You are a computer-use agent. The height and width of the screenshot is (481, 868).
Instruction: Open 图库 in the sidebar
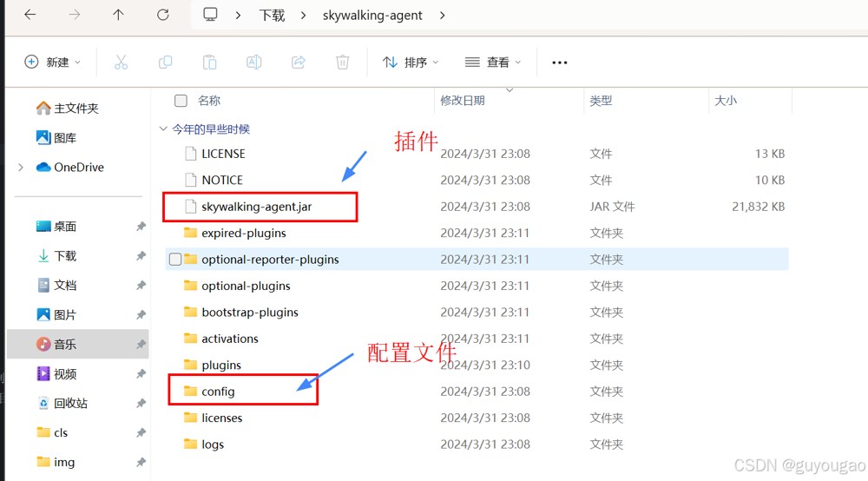56,137
